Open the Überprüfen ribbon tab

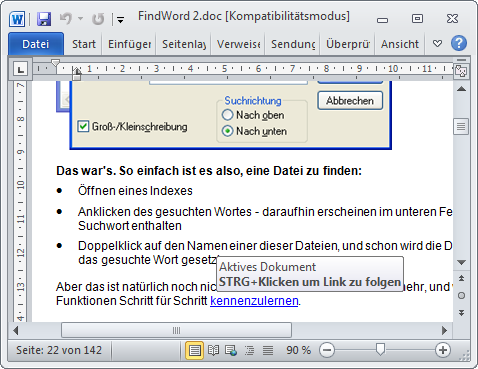[x=348, y=44]
